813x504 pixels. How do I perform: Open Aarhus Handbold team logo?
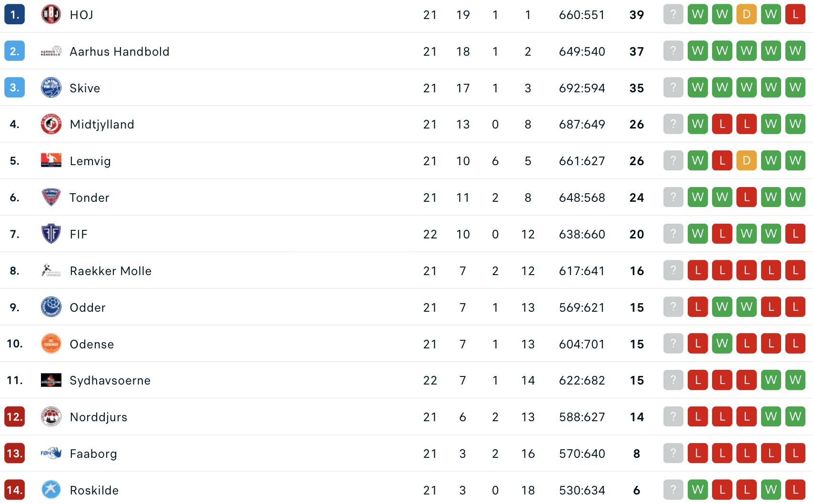pyautogui.click(x=51, y=51)
